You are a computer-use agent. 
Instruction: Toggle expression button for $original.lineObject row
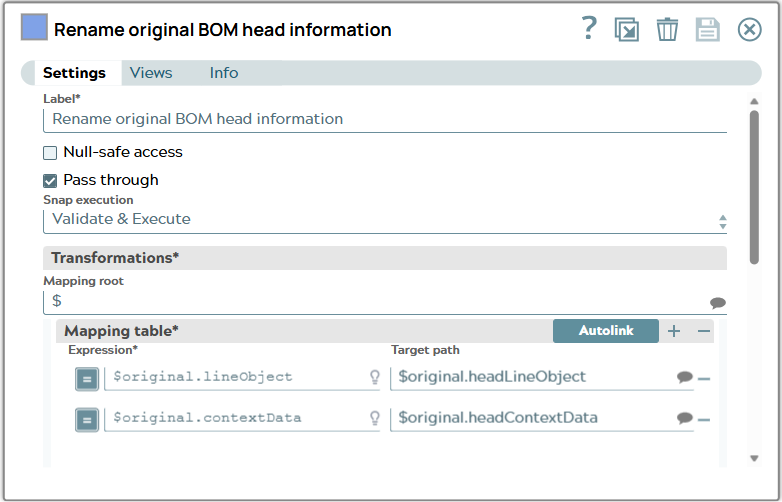(x=87, y=379)
